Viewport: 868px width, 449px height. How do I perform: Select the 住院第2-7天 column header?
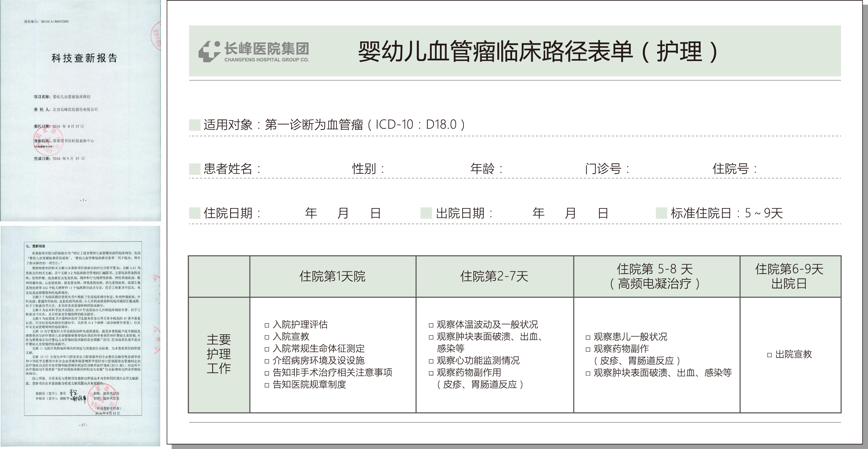point(494,277)
